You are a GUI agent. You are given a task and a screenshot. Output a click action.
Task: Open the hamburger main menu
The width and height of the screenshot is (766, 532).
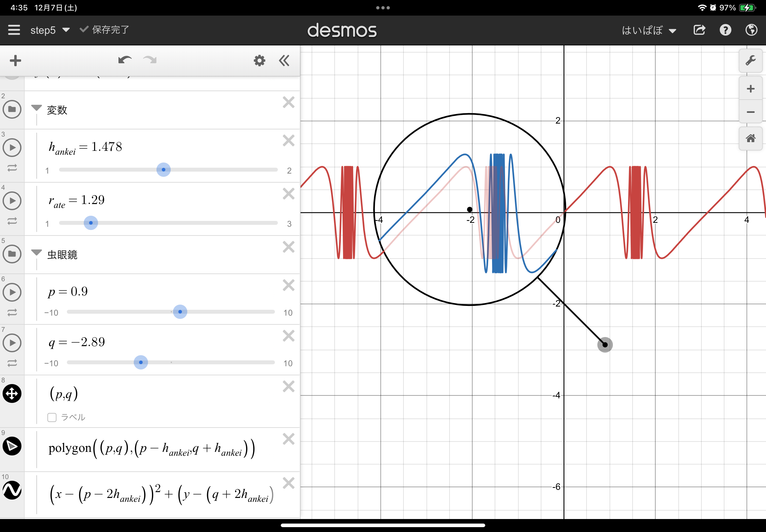[x=14, y=30]
